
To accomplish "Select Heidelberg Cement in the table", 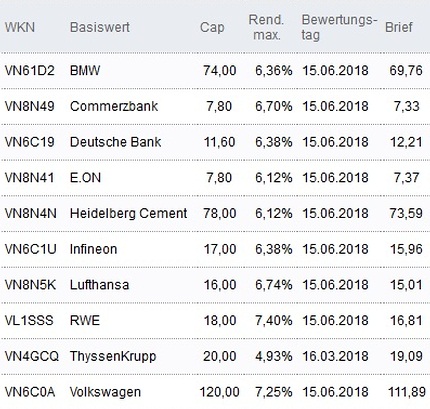I will pos(128,213).
